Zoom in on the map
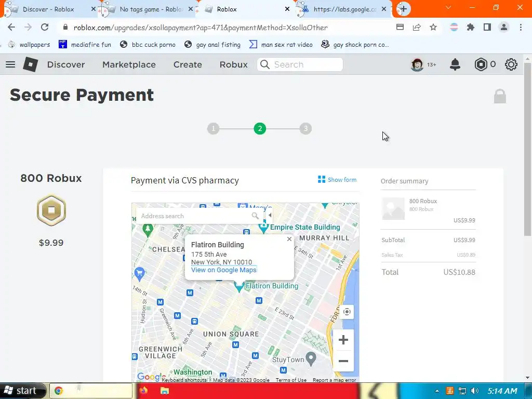The height and width of the screenshot is (399, 532). click(x=343, y=340)
